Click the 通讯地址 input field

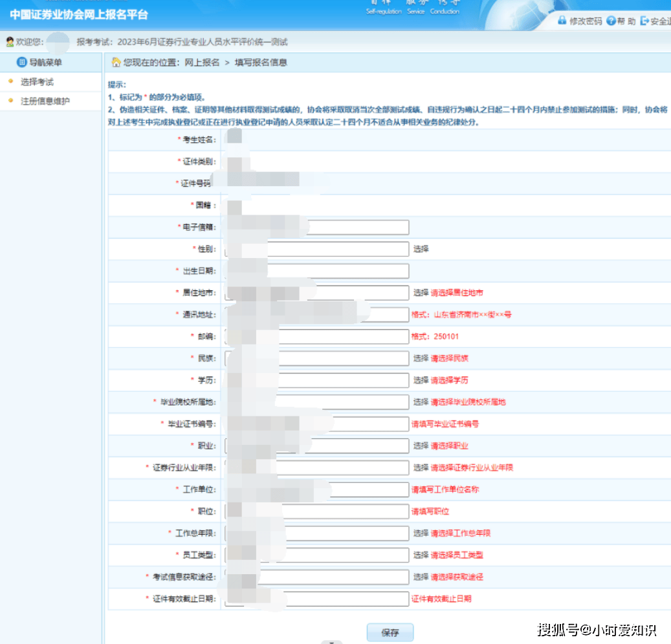click(316, 314)
